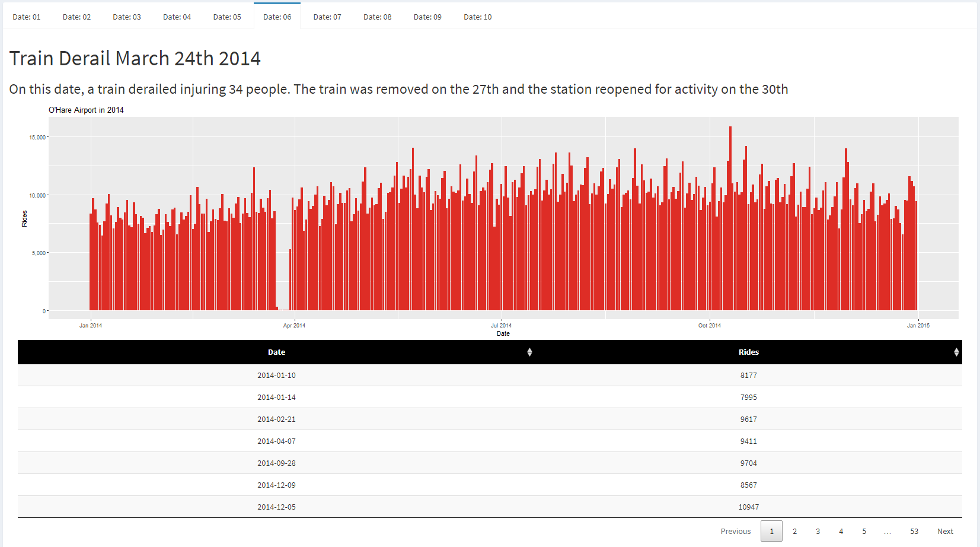
Task: Select the 2014-12-05 date cell
Action: [x=276, y=507]
